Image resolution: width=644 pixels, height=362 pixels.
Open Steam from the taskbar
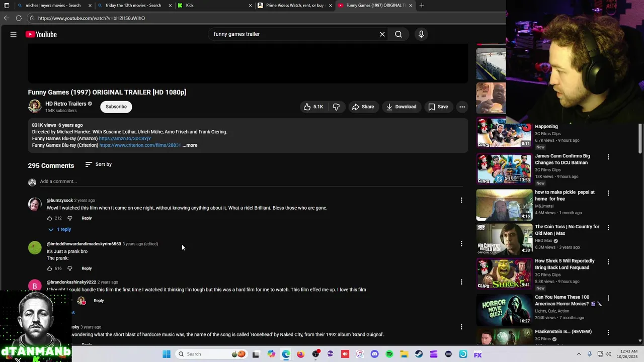[419, 354]
